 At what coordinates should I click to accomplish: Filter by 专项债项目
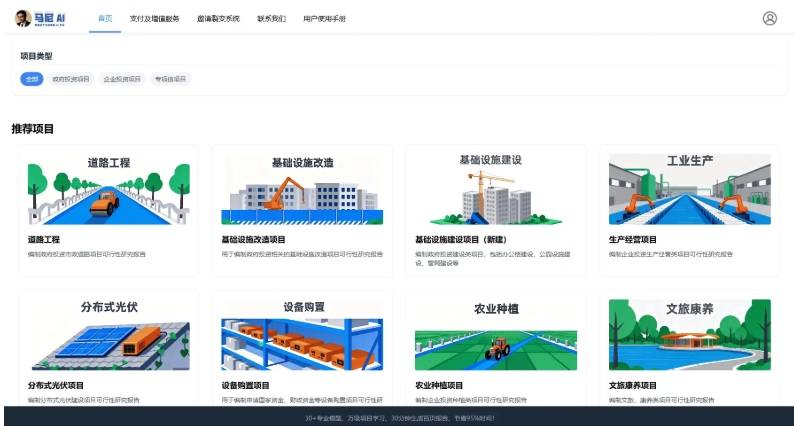pos(170,79)
